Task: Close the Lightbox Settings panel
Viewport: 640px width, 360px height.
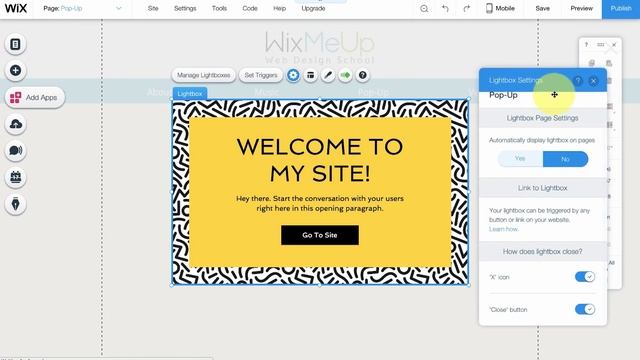Action: click(593, 81)
